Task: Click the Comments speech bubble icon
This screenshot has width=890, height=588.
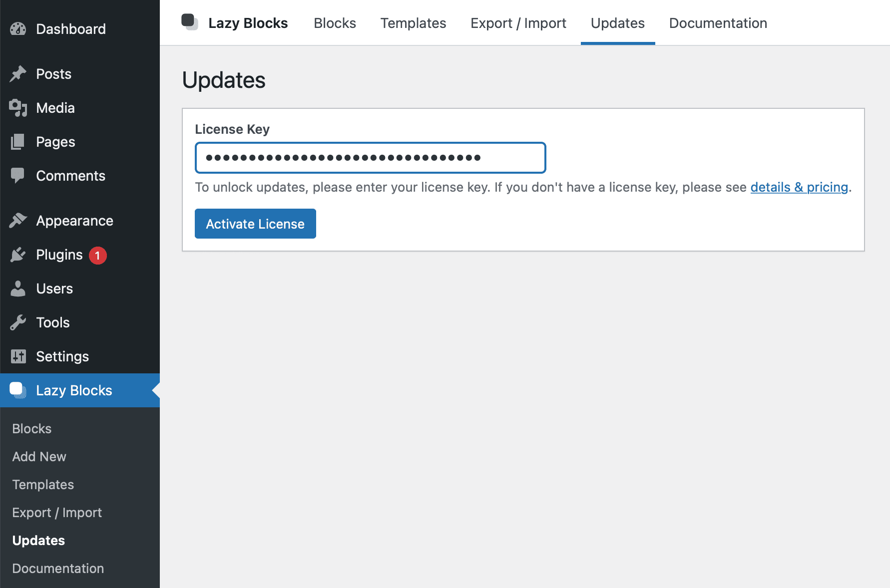Action: 18,176
